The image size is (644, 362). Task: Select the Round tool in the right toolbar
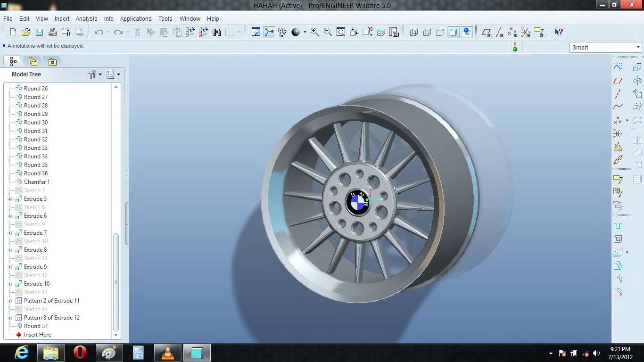click(618, 279)
